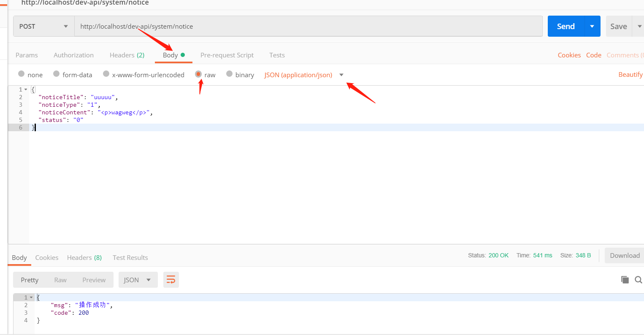Choose the form-data body option
The height and width of the screenshot is (335, 644).
[x=57, y=74]
